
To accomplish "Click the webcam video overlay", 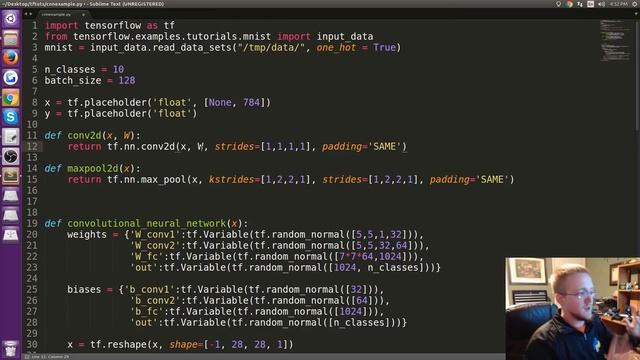I will point(573,309).
